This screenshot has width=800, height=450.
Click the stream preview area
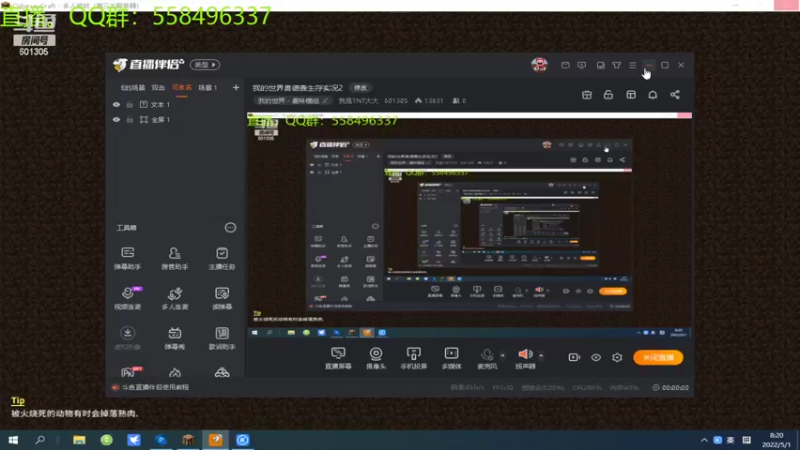click(469, 226)
